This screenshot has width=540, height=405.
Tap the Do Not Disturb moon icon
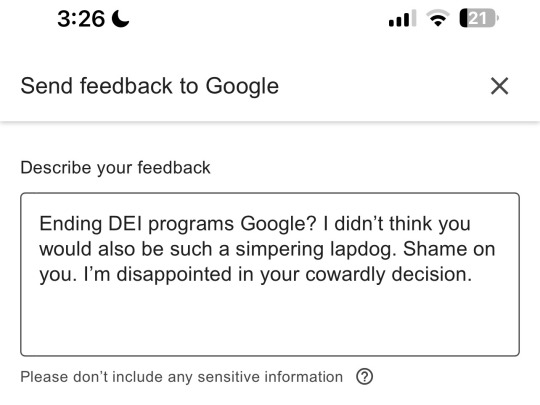point(121,19)
